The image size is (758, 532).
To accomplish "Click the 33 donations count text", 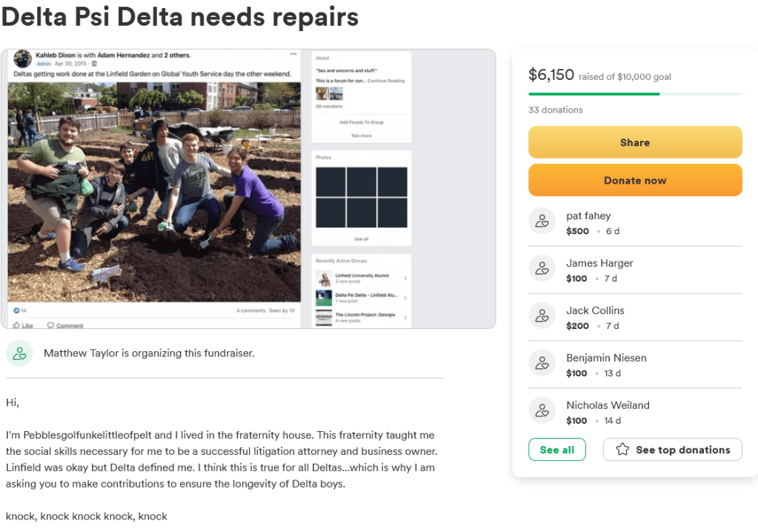I will [x=555, y=110].
